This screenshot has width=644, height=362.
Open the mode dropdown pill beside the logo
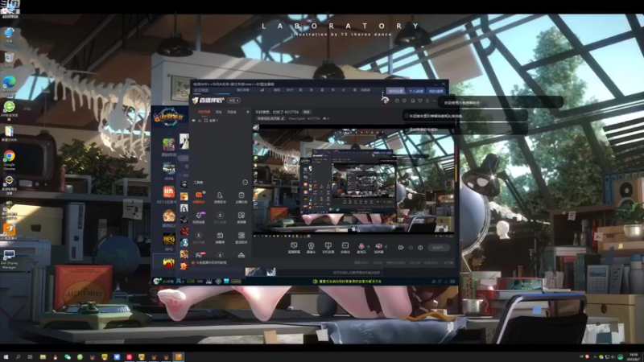tap(233, 101)
